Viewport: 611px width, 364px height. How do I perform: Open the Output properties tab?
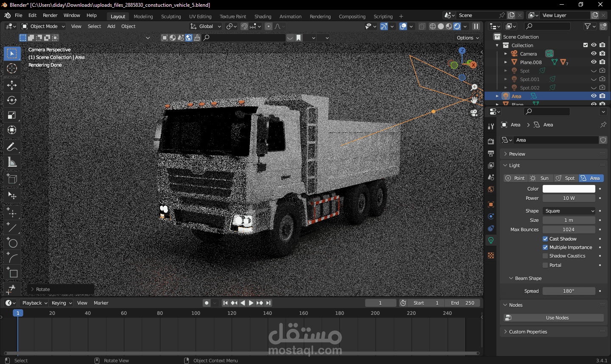coord(491,153)
